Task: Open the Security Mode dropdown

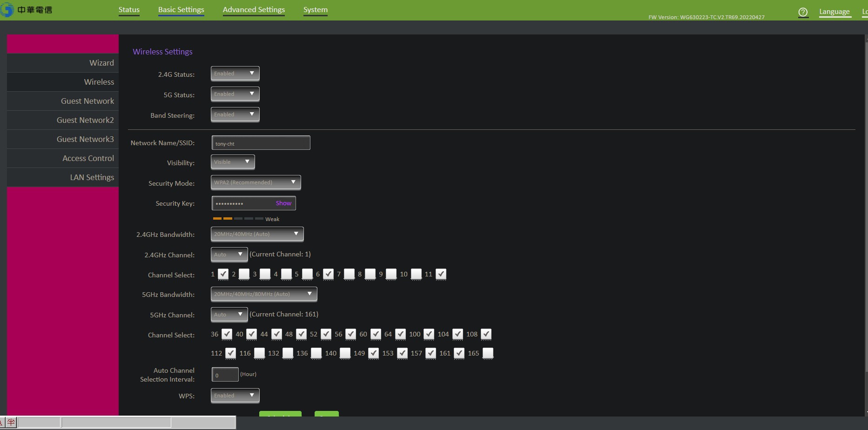Action: coord(256,182)
